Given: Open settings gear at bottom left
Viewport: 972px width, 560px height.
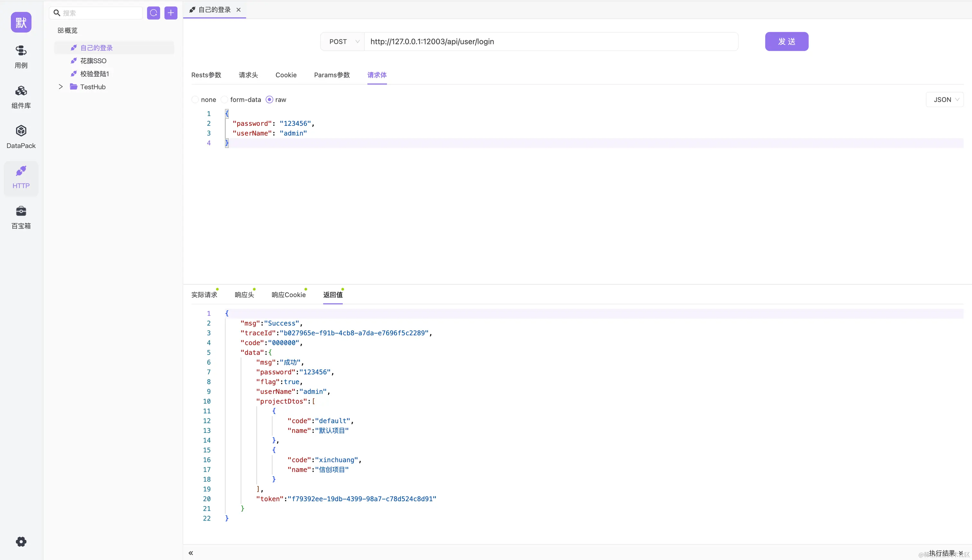Looking at the screenshot, I should click(21, 542).
